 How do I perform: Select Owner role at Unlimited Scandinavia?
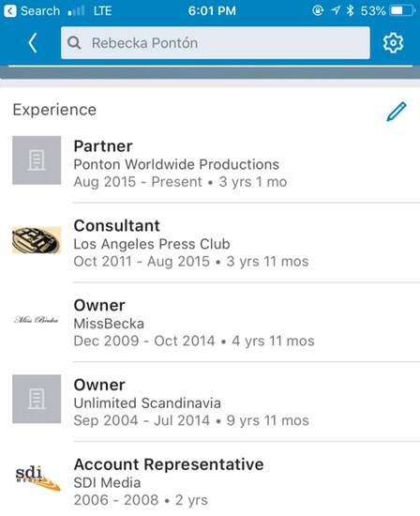point(210,402)
